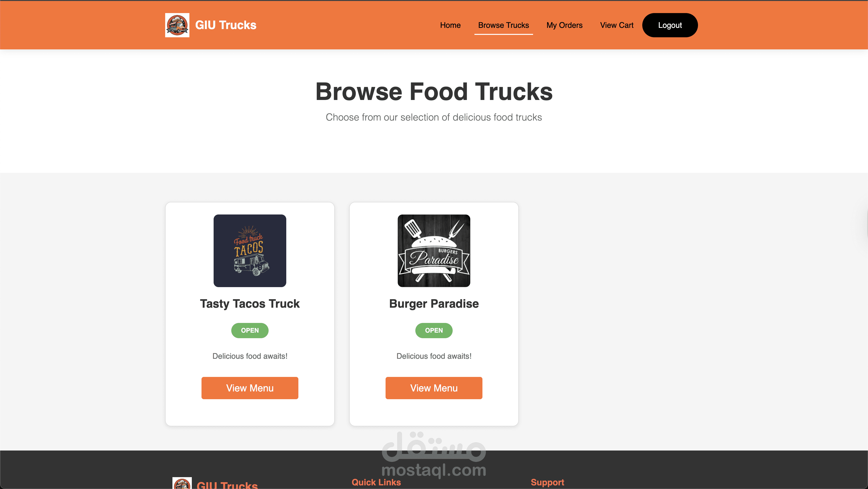
Task: Click the Food Truck Tacos logo image
Action: 250,251
